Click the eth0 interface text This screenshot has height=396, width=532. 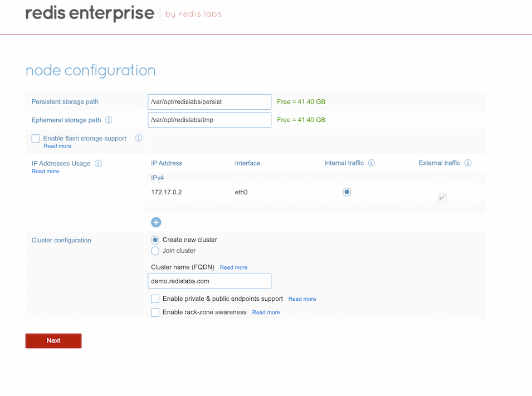pyautogui.click(x=241, y=192)
